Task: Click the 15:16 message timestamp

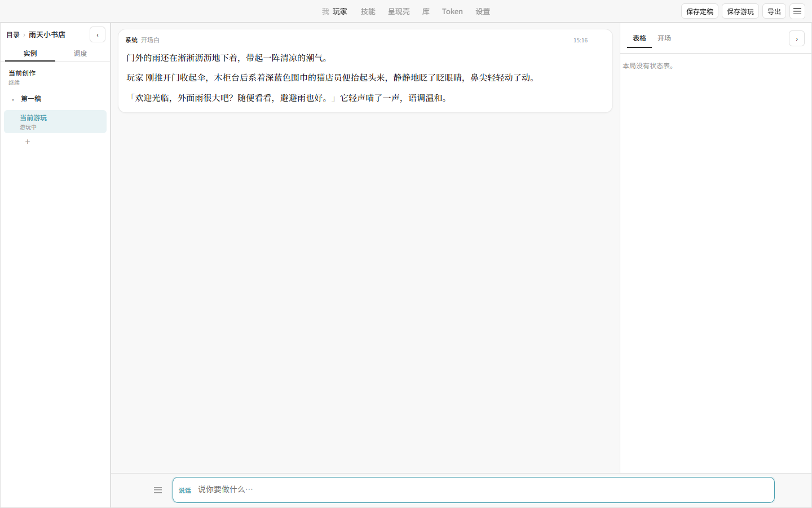Action: (580, 41)
